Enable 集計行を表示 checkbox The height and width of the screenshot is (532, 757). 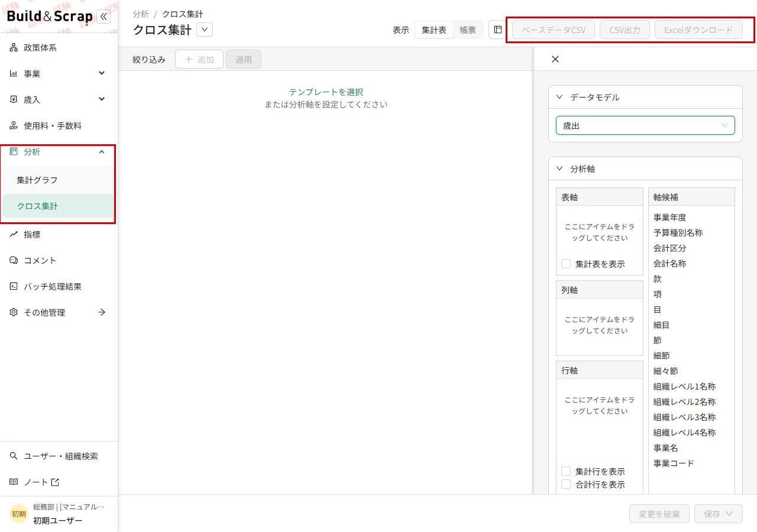point(566,471)
